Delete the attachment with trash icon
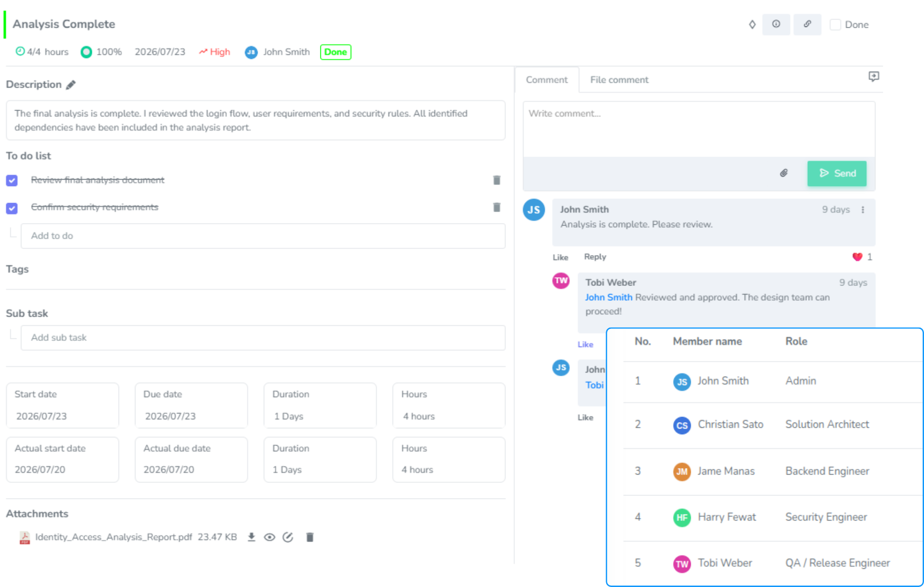The height and width of the screenshot is (587, 924). [x=310, y=538]
